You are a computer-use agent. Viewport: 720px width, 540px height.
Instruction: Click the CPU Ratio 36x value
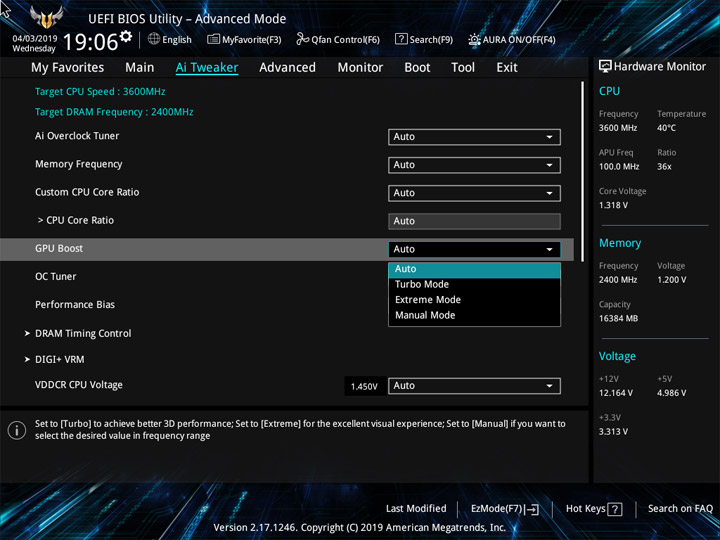pos(664,167)
